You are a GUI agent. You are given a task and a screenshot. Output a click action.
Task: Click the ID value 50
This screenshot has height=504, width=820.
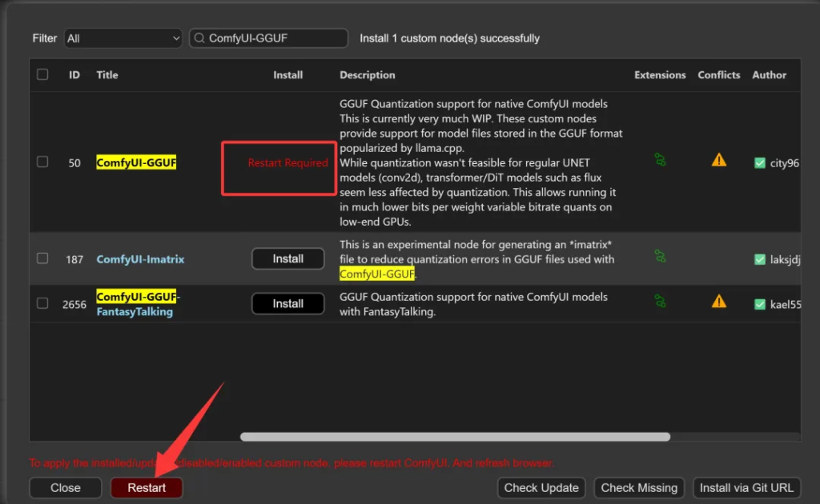[74, 163]
